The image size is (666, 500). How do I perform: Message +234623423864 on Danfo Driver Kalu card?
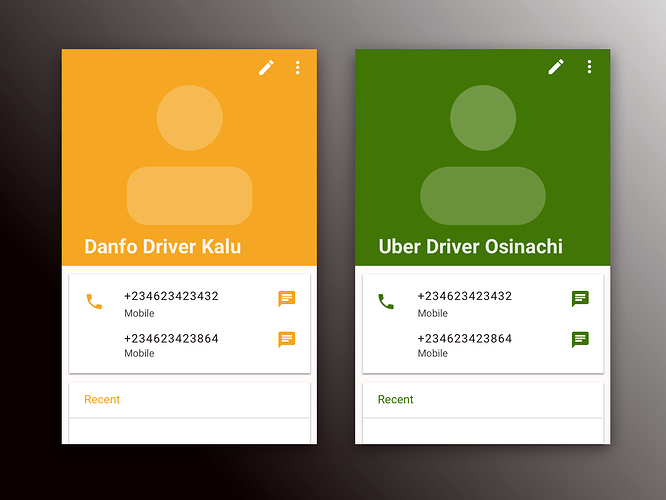(287, 339)
